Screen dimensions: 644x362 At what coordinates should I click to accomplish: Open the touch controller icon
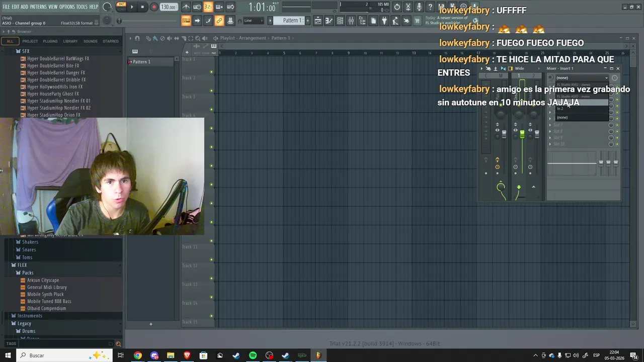[407, 21]
